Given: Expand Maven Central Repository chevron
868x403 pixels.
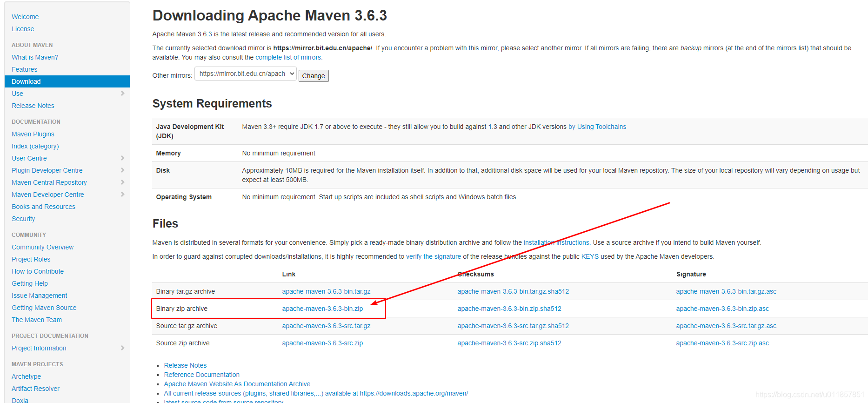Looking at the screenshot, I should coord(123,182).
